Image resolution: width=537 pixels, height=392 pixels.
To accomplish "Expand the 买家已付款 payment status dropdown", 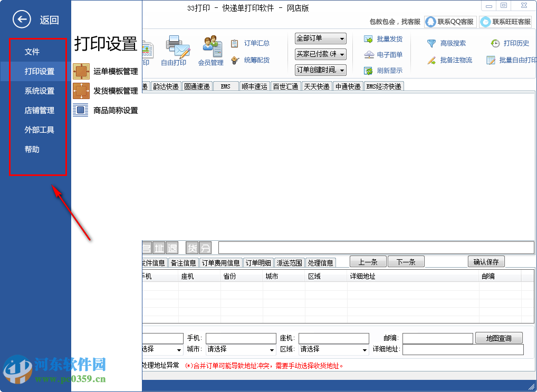I will (320, 53).
